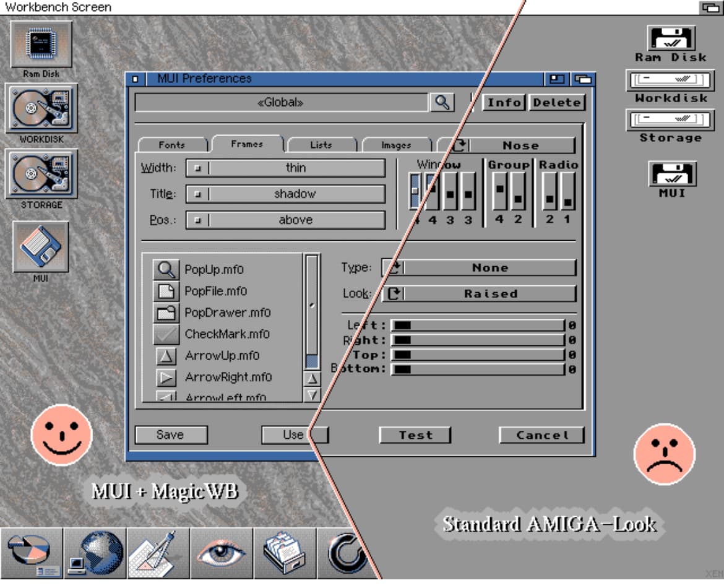Launch the compass drawing dock icon
The image size is (724, 588).
coord(158,553)
